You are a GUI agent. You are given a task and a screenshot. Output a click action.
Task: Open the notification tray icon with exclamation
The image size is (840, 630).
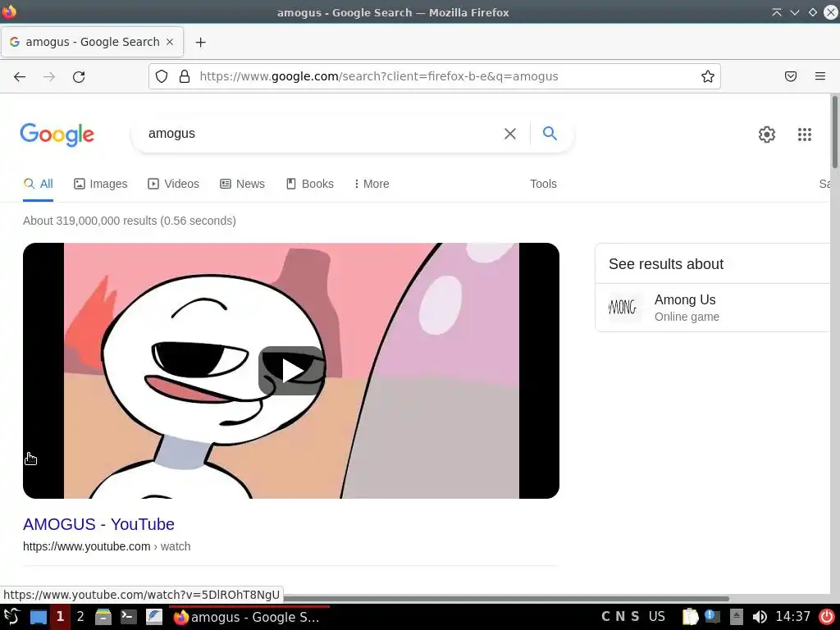pyautogui.click(x=713, y=617)
